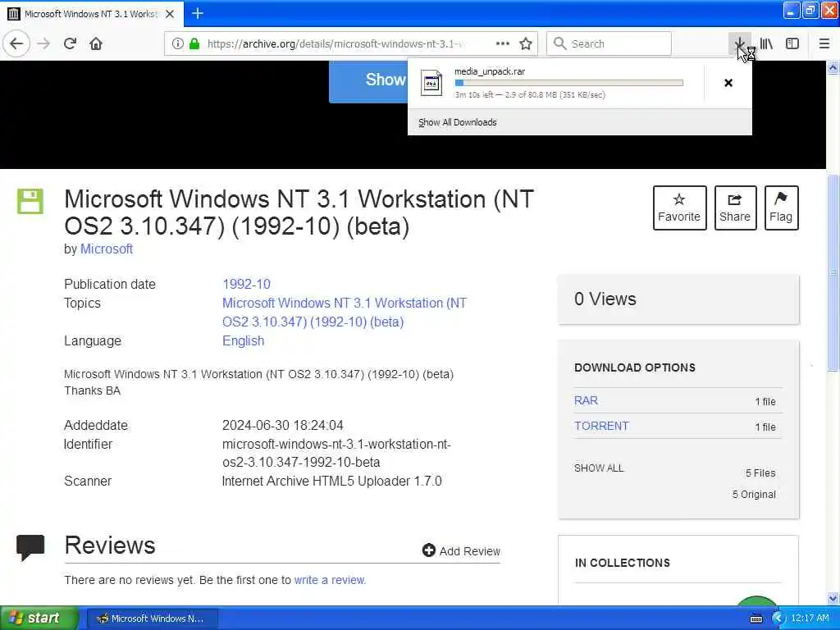Image resolution: width=840 pixels, height=630 pixels.
Task: Open SHOW ALL download files
Action: [x=599, y=468]
